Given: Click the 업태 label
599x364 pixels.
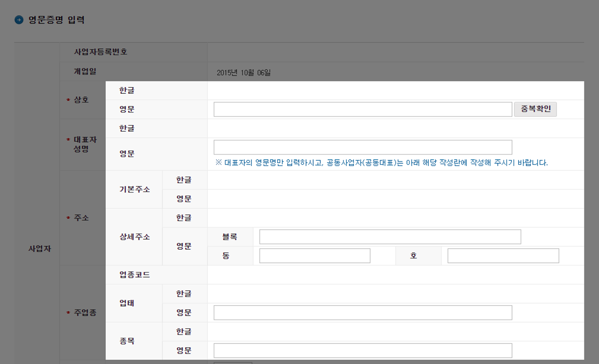Looking at the screenshot, I should (127, 303).
